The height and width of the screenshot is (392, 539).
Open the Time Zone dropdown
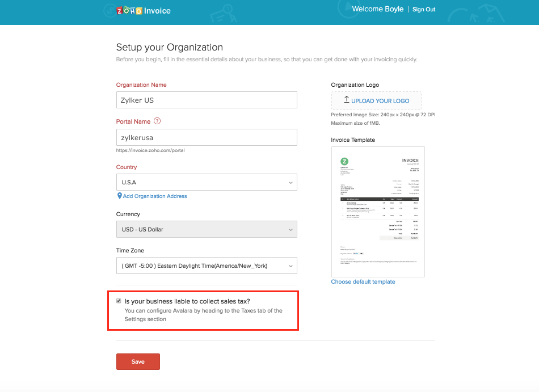coord(207,265)
